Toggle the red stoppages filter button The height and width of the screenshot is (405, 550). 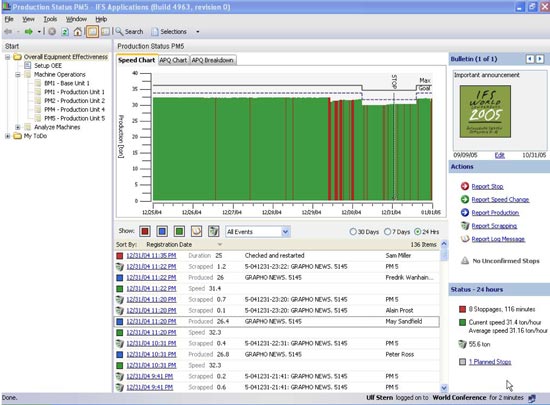(x=145, y=231)
